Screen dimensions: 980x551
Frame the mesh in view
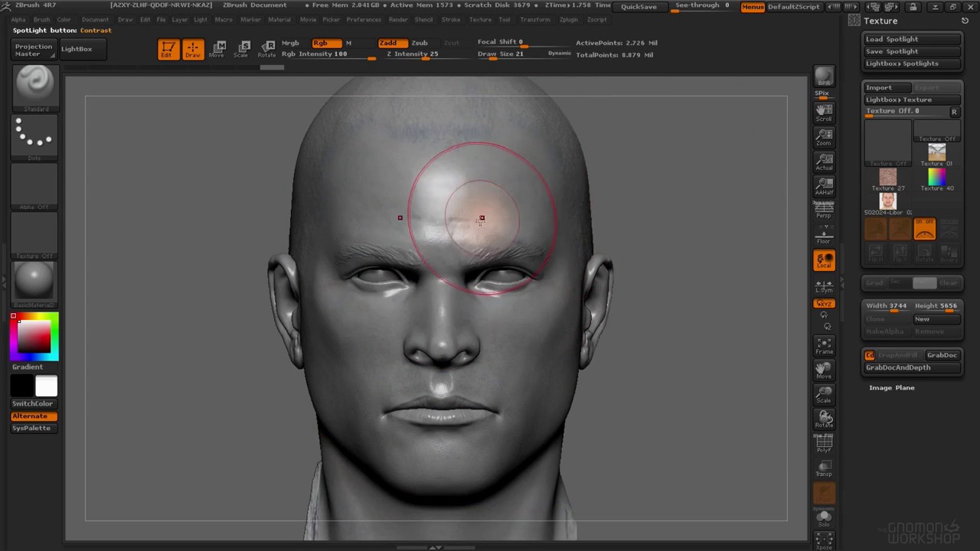(824, 346)
